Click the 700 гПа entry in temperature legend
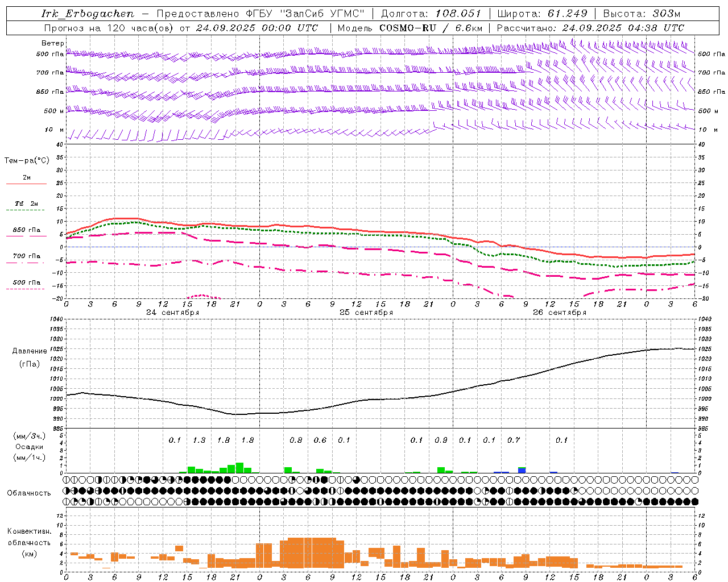This screenshot has height=582, width=728. [x=27, y=256]
